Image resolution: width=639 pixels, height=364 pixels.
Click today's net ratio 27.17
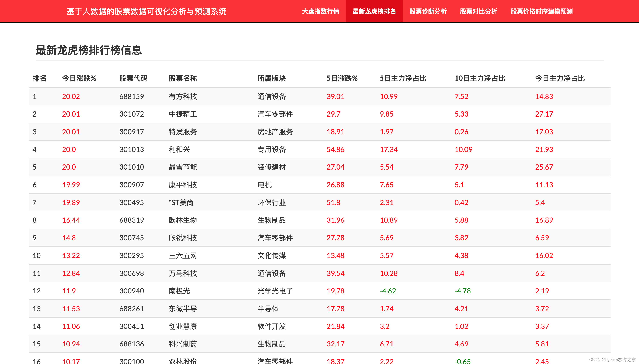(x=544, y=114)
